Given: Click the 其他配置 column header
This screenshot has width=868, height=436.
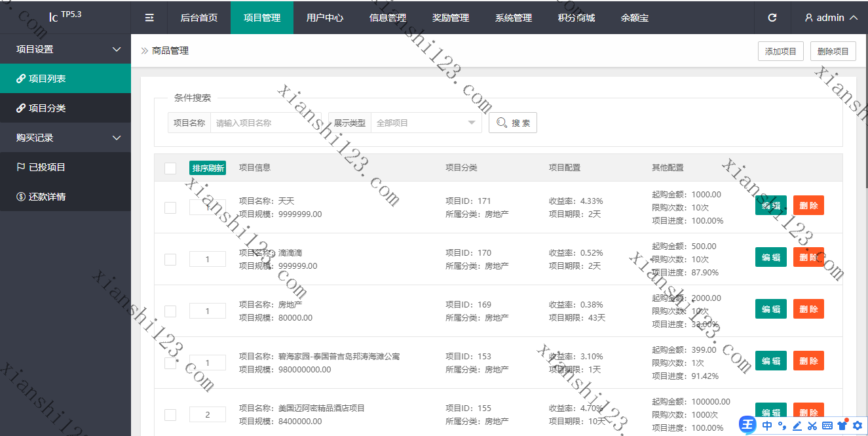Looking at the screenshot, I should coord(668,168).
